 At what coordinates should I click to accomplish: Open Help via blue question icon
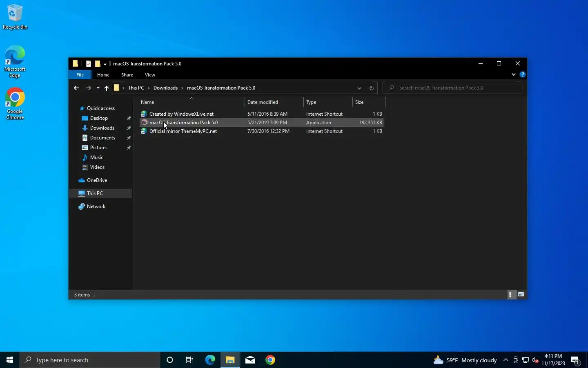pos(522,74)
